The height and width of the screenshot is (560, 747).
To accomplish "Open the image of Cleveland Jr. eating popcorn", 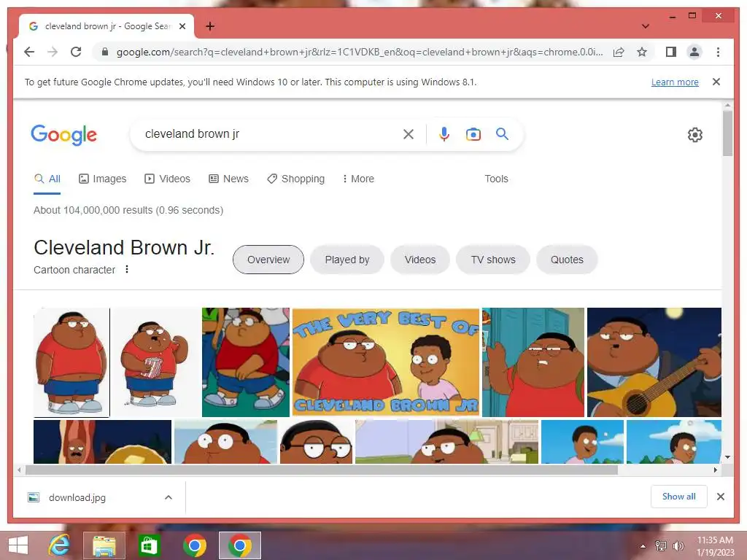I will click(x=156, y=362).
